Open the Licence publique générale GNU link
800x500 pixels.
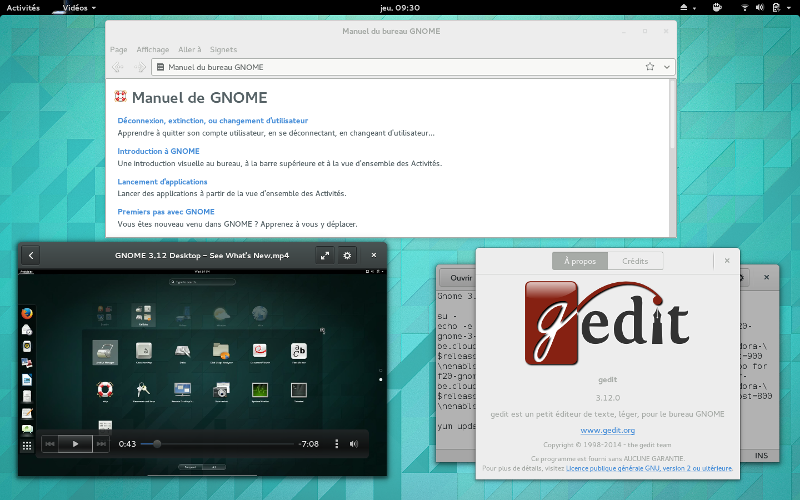pyautogui.click(x=649, y=468)
